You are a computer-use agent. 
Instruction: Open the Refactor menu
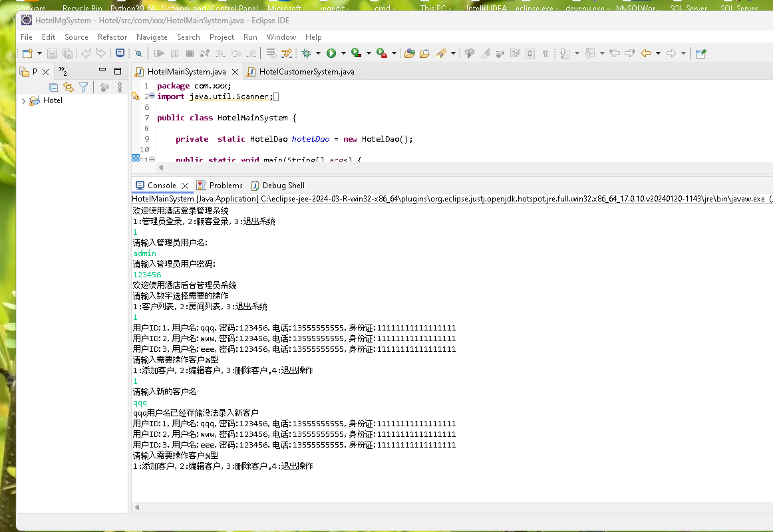(112, 37)
